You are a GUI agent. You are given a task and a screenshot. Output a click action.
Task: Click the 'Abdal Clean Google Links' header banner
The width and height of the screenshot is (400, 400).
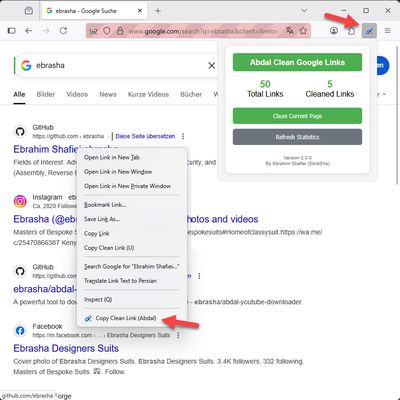tap(297, 62)
